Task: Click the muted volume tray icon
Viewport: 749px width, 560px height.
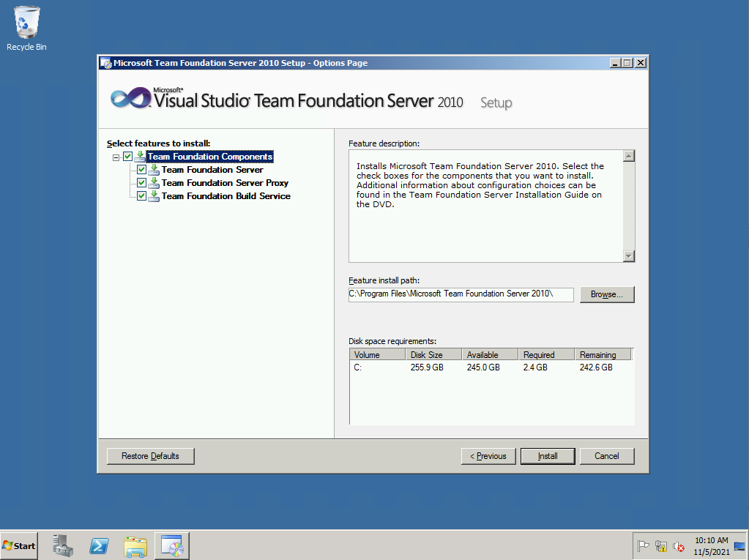Action: click(x=679, y=546)
